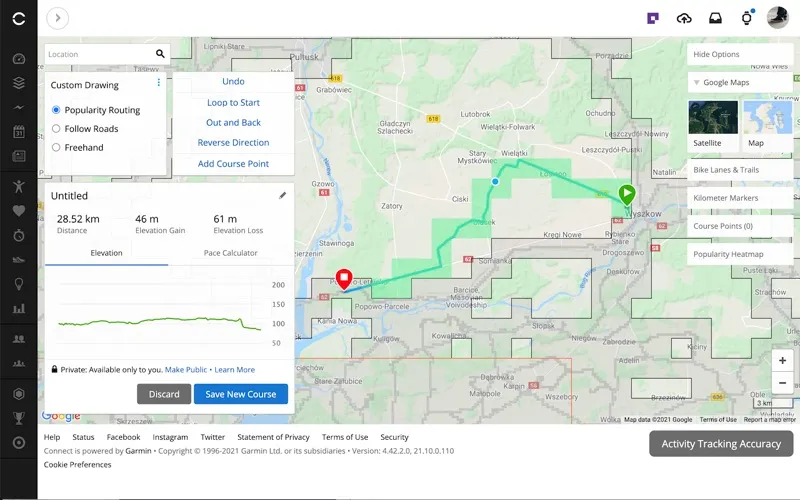Viewport: 800px width, 500px height.
Task: Click the search magnifier icon in Location box
Action: (160, 54)
